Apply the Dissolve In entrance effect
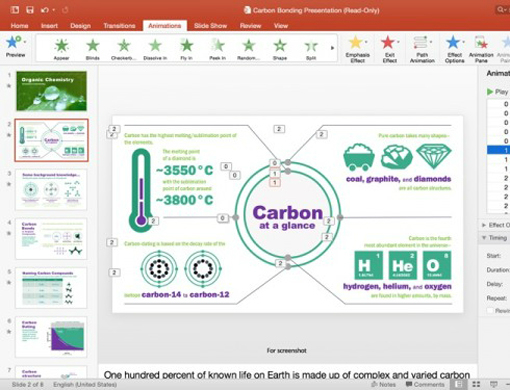Viewport: 510px width, 390px height. coord(155,49)
